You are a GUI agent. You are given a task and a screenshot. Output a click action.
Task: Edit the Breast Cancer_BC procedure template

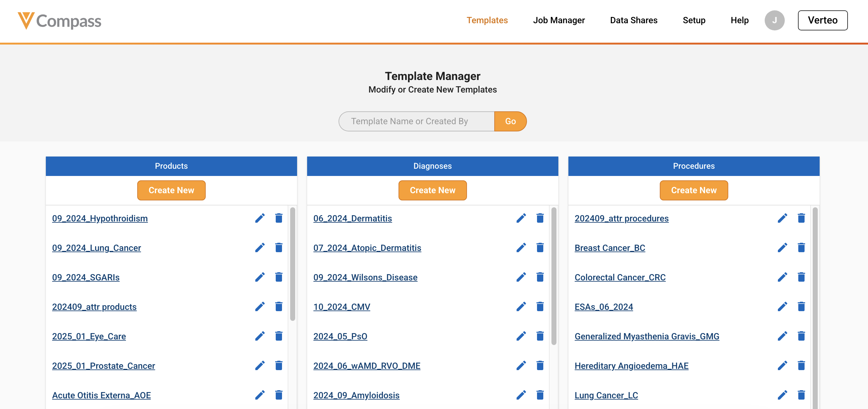coord(782,247)
